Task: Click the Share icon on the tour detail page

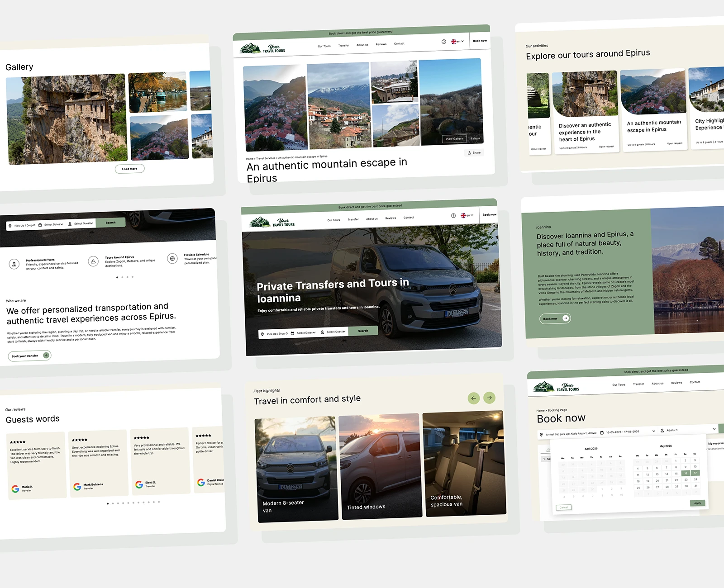Action: pyautogui.click(x=469, y=153)
